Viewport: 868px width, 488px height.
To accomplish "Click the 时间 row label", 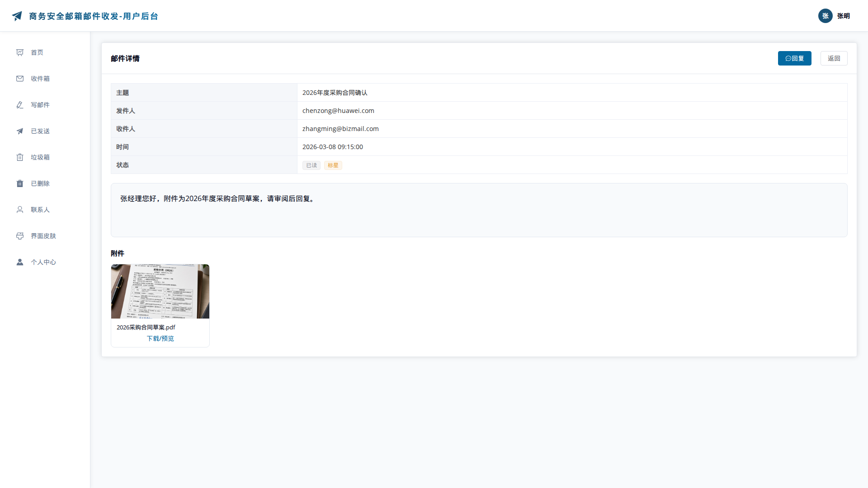I will pos(123,147).
